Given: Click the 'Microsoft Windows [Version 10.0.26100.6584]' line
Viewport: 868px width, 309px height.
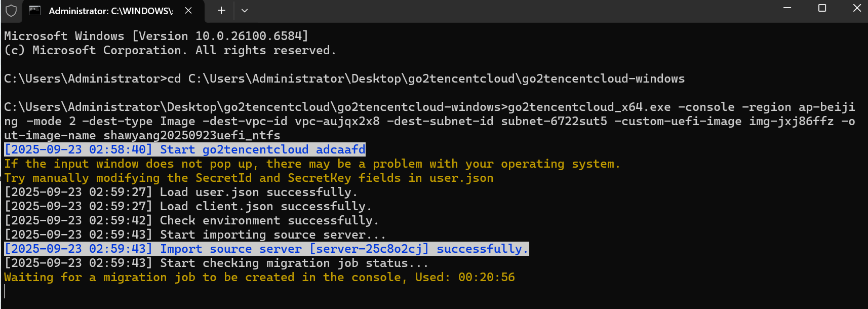Looking at the screenshot, I should (x=156, y=36).
